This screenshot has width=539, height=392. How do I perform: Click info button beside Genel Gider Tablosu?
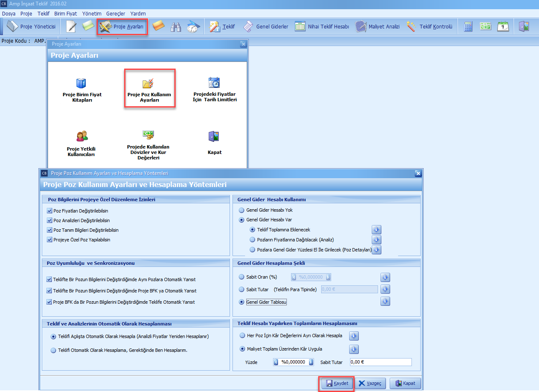point(385,302)
